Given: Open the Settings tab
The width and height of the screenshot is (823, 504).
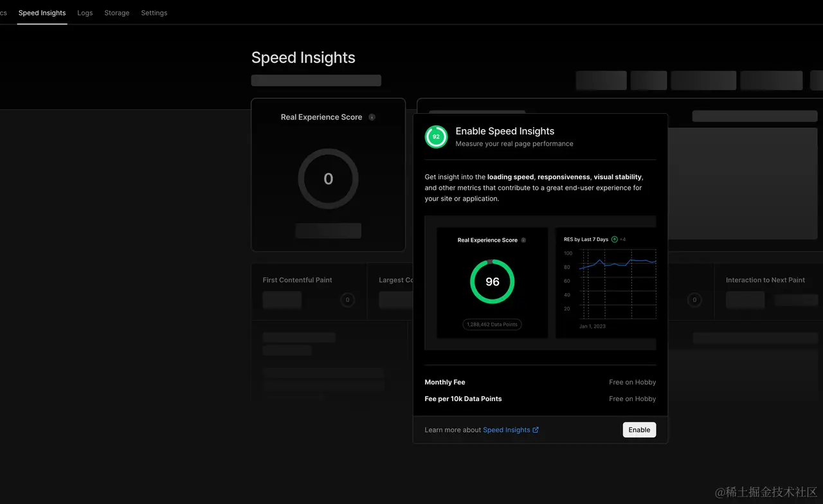Looking at the screenshot, I should [x=154, y=13].
